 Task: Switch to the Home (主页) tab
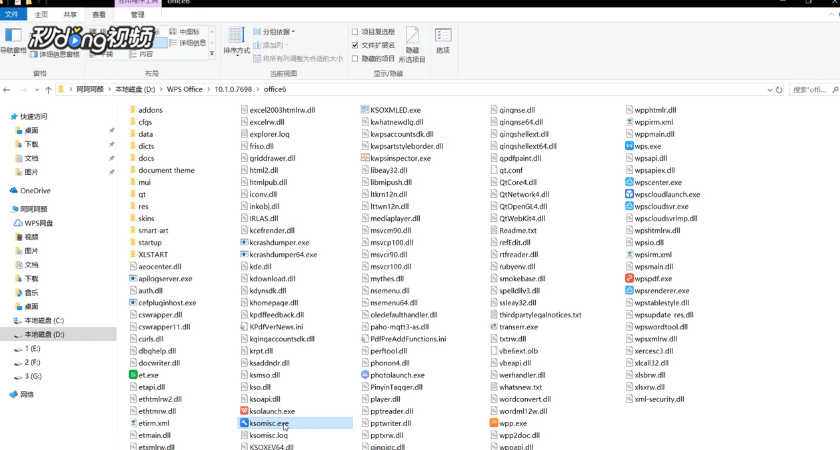click(41, 14)
